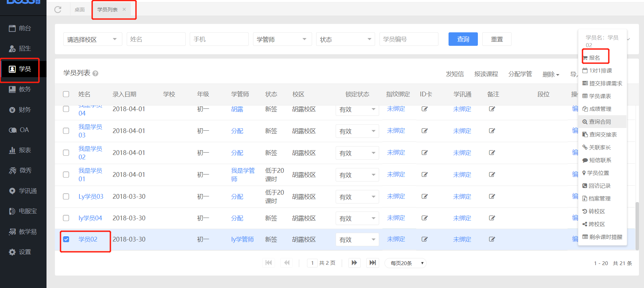Edit 备注 icon for 我是学员01 row
644x288 pixels.
492,174
